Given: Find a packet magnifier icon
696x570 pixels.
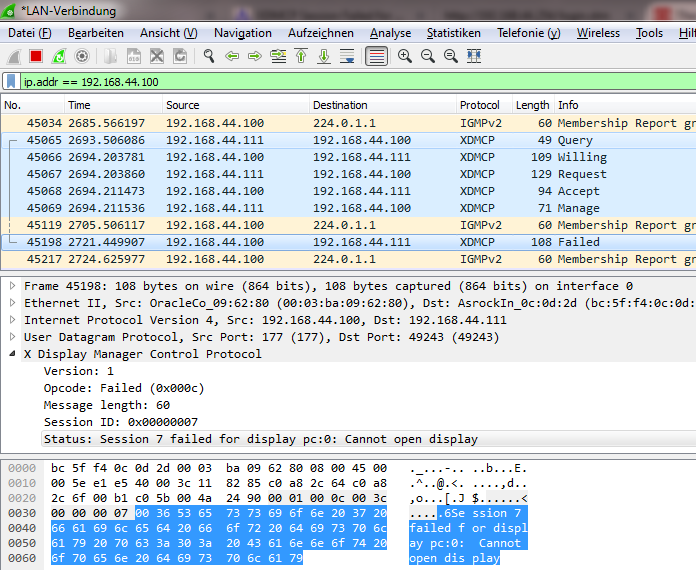Looking at the screenshot, I should (209, 56).
